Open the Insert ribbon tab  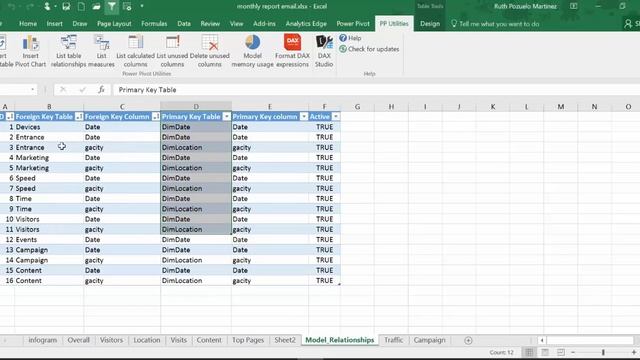coord(54,24)
